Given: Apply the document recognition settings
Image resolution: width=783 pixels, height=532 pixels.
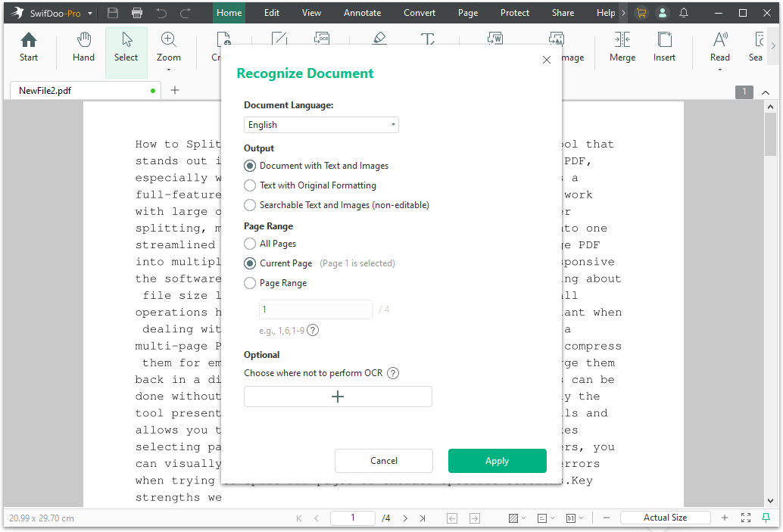Looking at the screenshot, I should (x=497, y=460).
